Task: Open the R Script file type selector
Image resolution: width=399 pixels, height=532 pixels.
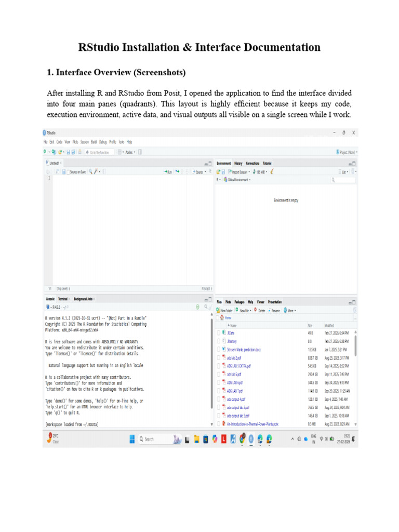Action: [207, 288]
